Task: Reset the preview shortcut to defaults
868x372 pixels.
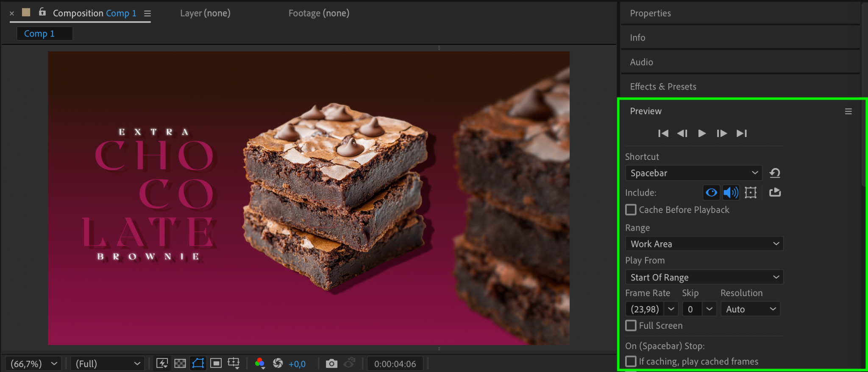Action: [x=775, y=173]
